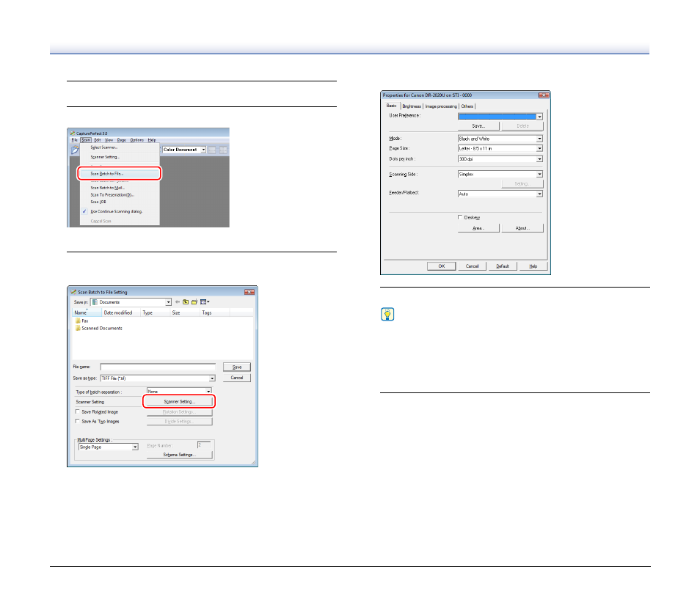
Task: Switch to the Others tab
Action: tap(467, 106)
